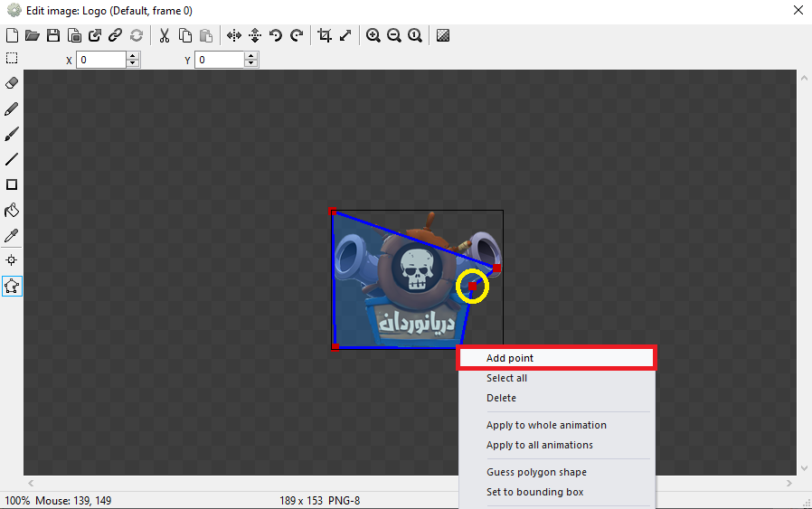Image resolution: width=812 pixels, height=509 pixels.
Task: Select the Brush tool
Action: (12, 134)
